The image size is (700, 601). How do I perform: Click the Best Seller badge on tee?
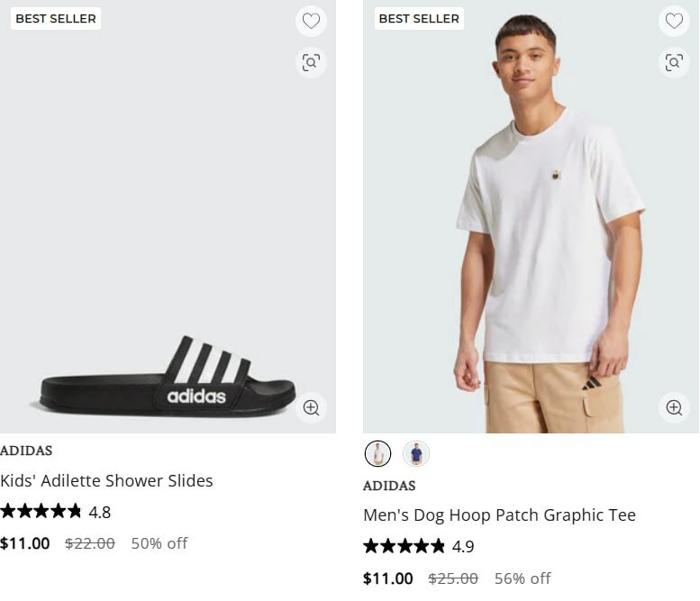click(419, 18)
